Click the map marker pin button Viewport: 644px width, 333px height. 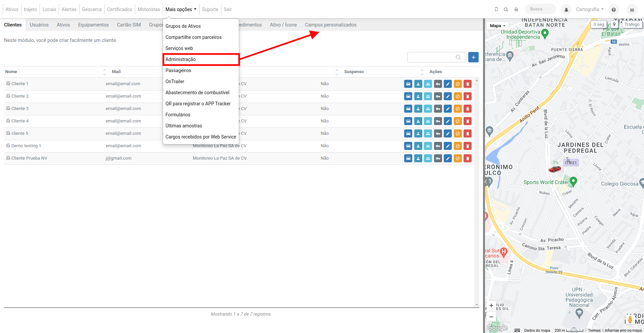tap(614, 24)
